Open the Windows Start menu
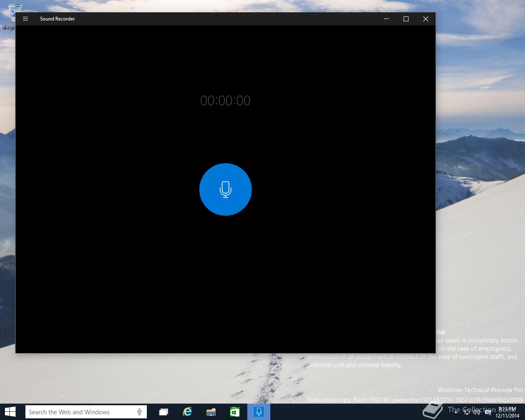Viewport: 525px width, 420px height. 10,412
